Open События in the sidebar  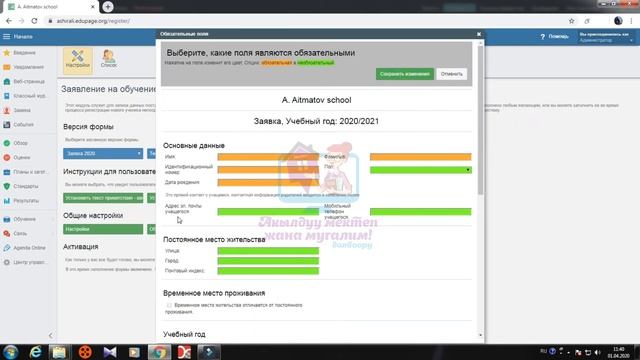point(19,124)
